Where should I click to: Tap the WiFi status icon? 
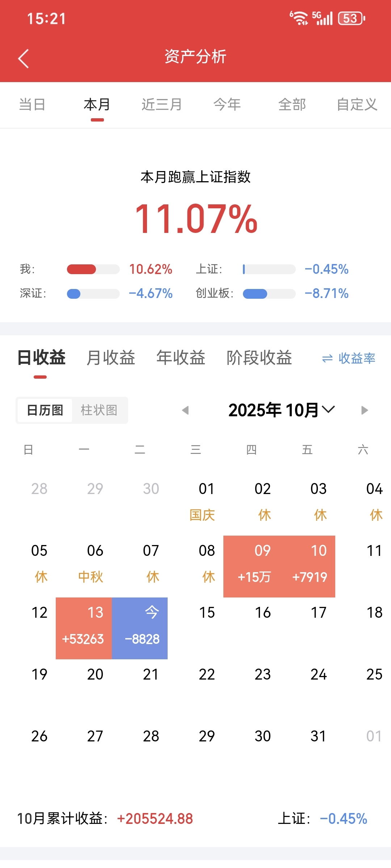299,18
